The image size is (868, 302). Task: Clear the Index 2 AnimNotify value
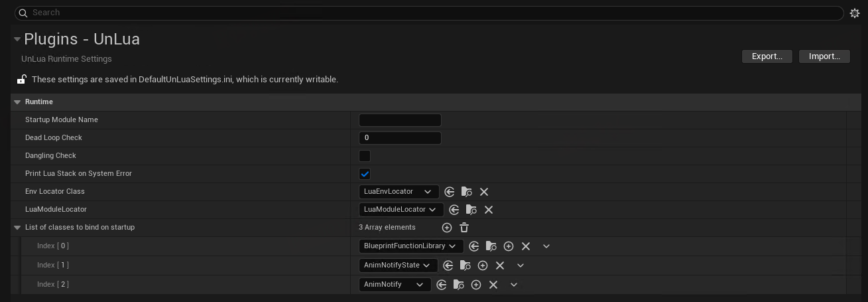tap(493, 285)
